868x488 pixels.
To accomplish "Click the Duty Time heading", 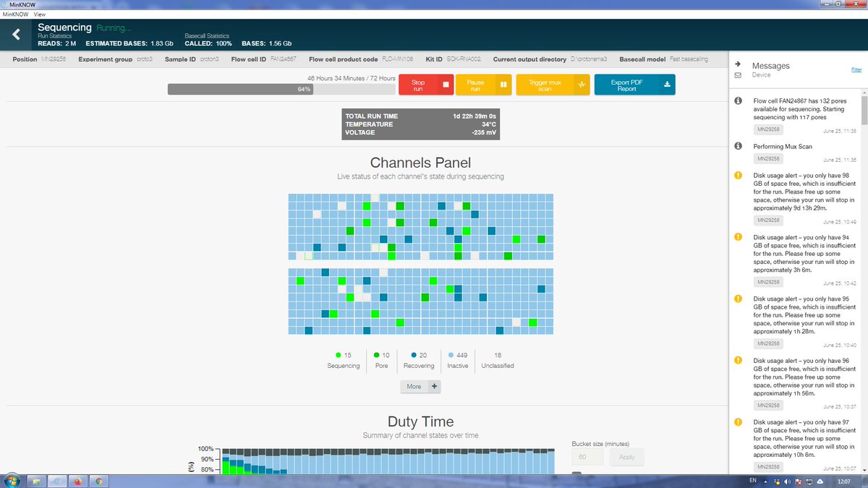I will pos(420,421).
